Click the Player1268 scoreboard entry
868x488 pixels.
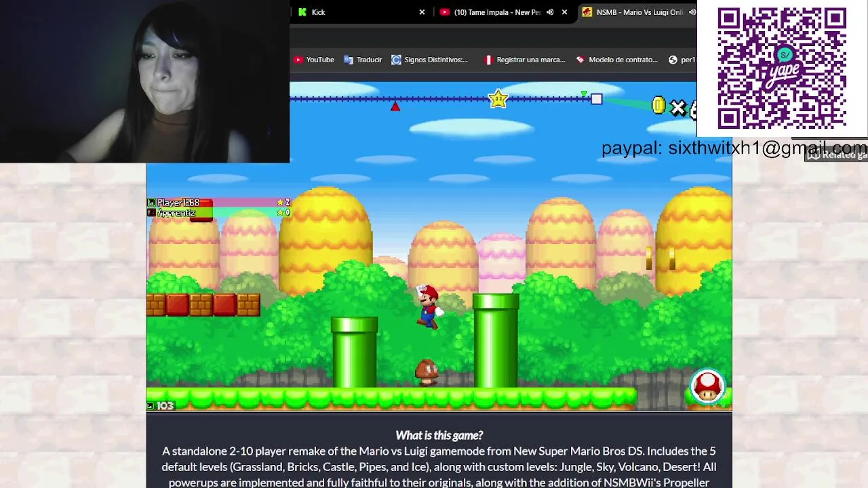218,202
